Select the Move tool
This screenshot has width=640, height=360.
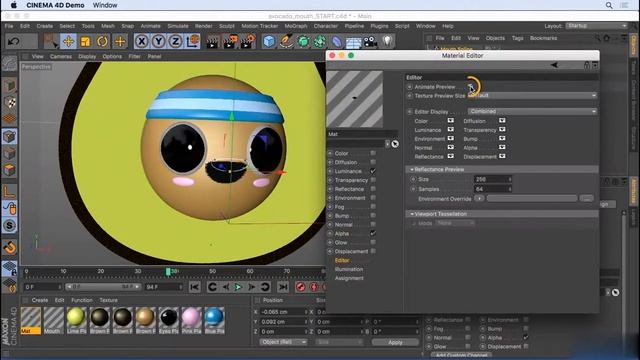(68, 41)
